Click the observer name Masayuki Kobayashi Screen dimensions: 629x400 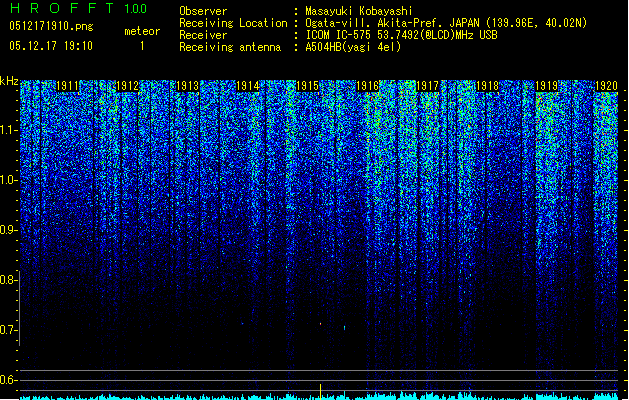[x=359, y=11]
